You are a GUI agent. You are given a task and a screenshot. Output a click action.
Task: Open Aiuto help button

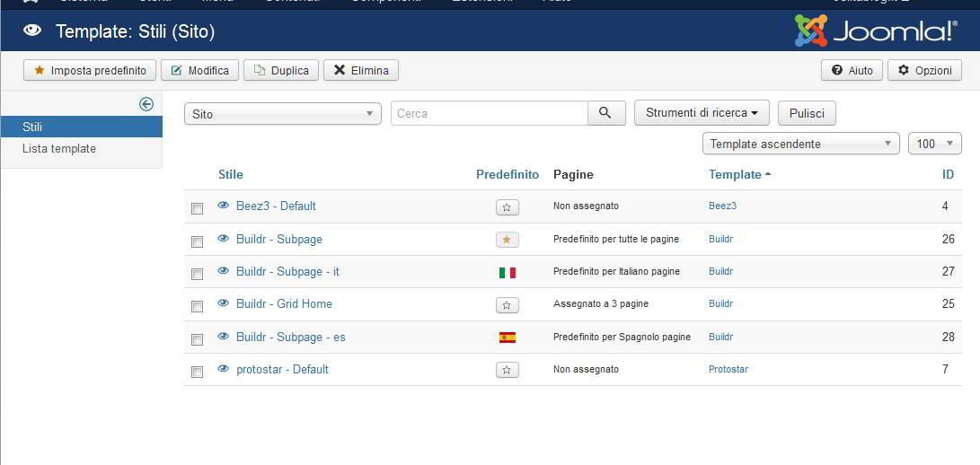point(852,70)
